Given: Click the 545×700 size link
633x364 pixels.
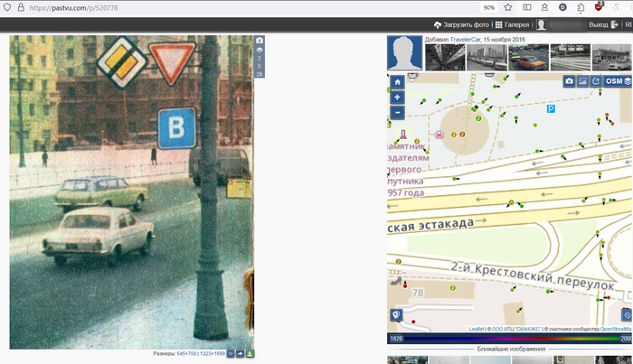Looking at the screenshot, I should tap(186, 353).
